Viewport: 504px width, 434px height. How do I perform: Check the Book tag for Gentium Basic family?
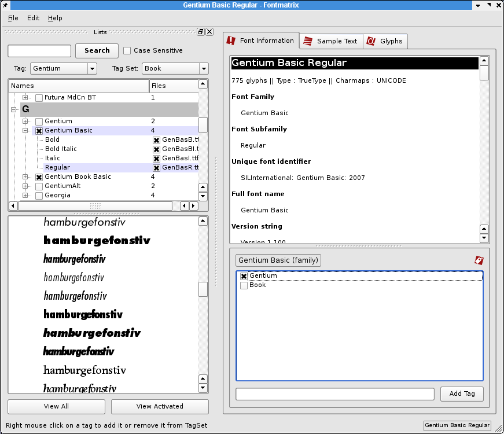[244, 285]
